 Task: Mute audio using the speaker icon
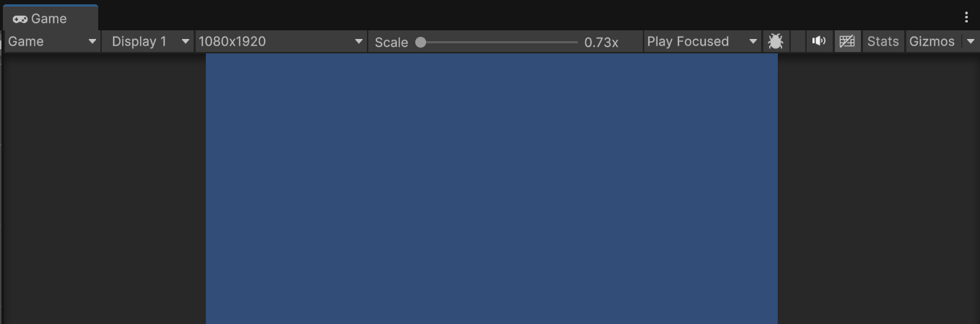coord(819,41)
